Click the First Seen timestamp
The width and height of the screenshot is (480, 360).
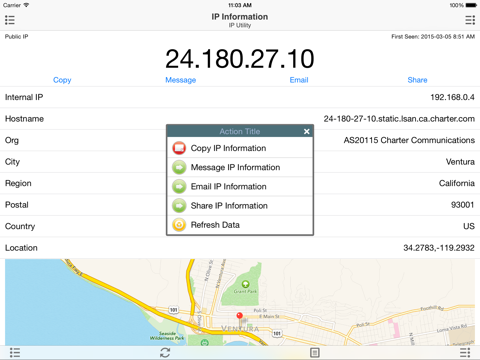[433, 37]
